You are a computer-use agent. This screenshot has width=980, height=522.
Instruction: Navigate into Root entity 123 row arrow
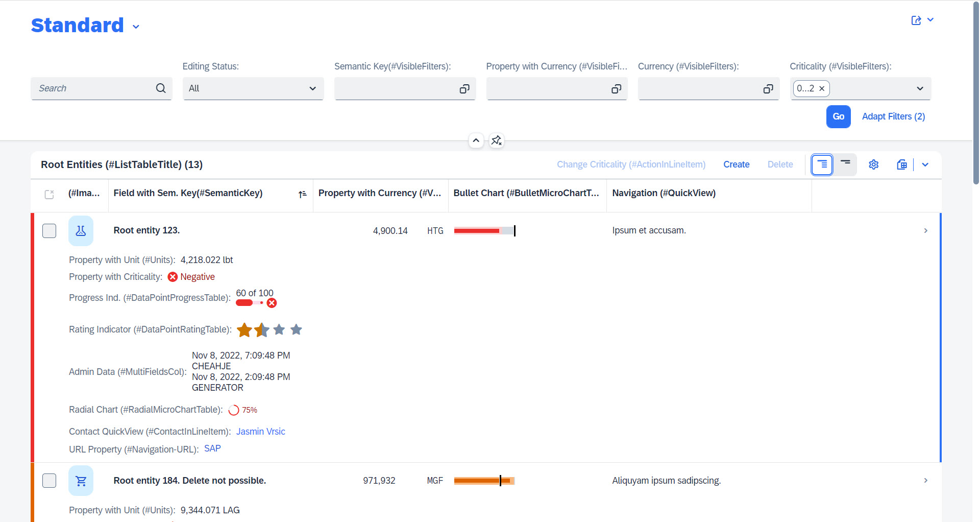click(925, 231)
